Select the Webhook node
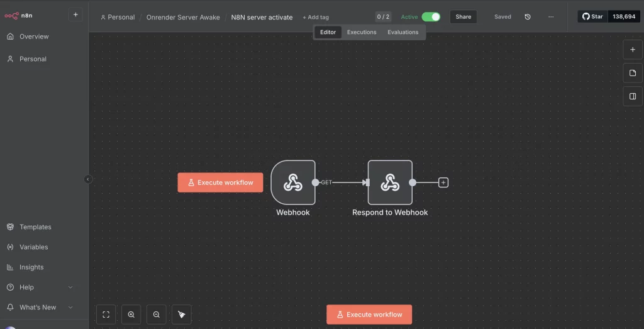This screenshot has width=644, height=329. click(x=293, y=182)
